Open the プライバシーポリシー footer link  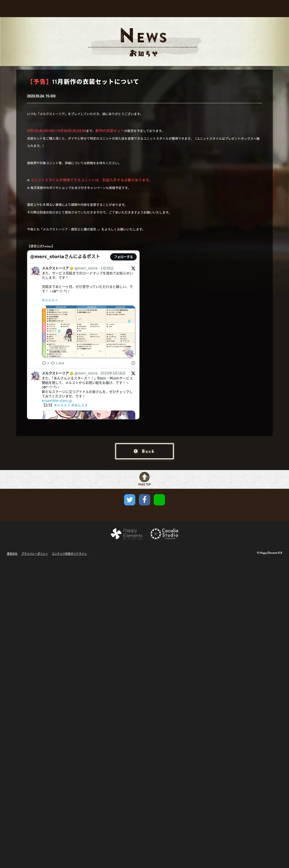35,554
